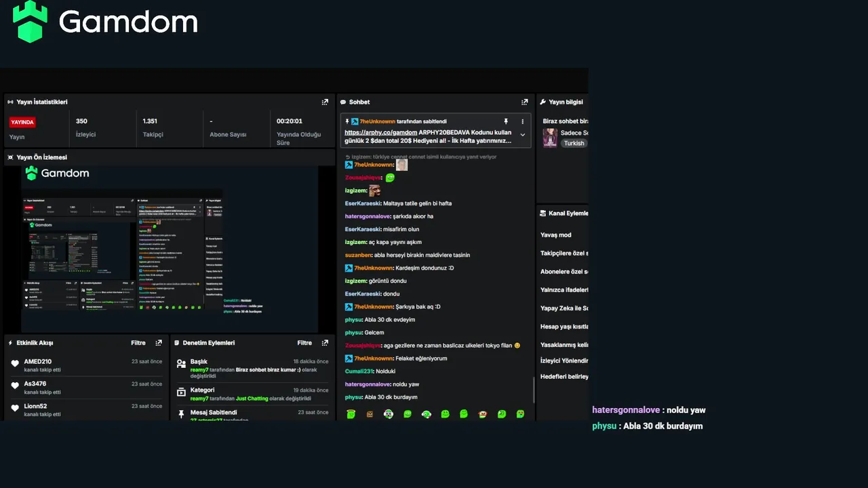Click the Yayın bilgisi wrench icon
This screenshot has width=868, height=488.
[x=542, y=102]
